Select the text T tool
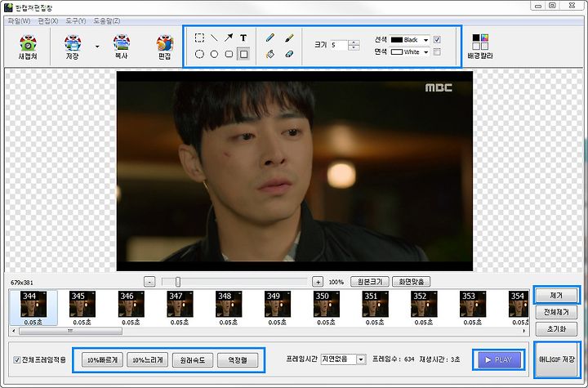This screenshot has width=588, height=388. pos(243,38)
